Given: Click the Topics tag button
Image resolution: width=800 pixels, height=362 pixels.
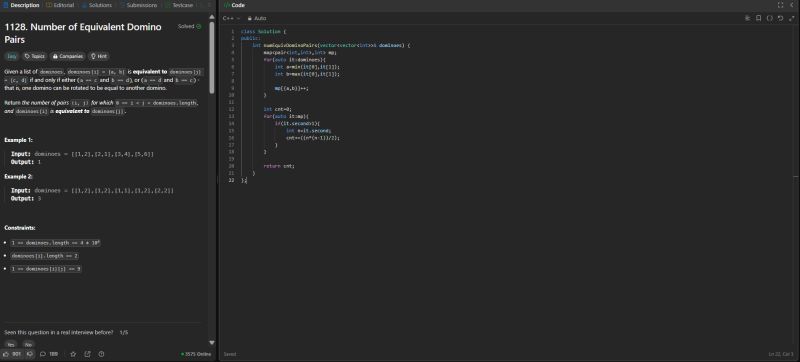Looking at the screenshot, I should 35,56.
